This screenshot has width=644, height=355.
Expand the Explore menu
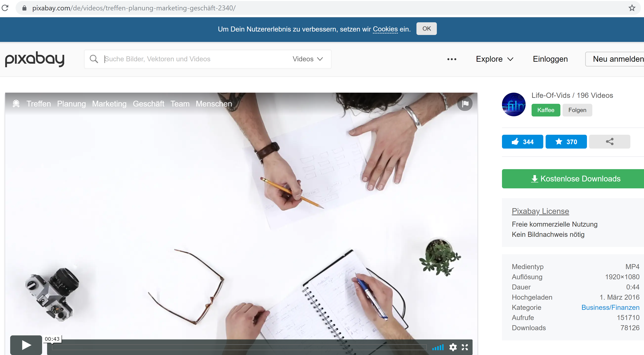[494, 59]
